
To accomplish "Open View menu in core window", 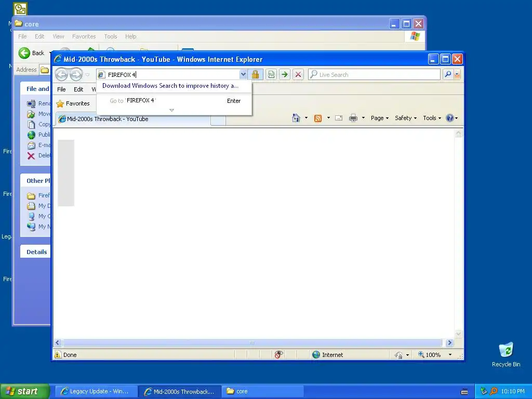I will pyautogui.click(x=58, y=36).
